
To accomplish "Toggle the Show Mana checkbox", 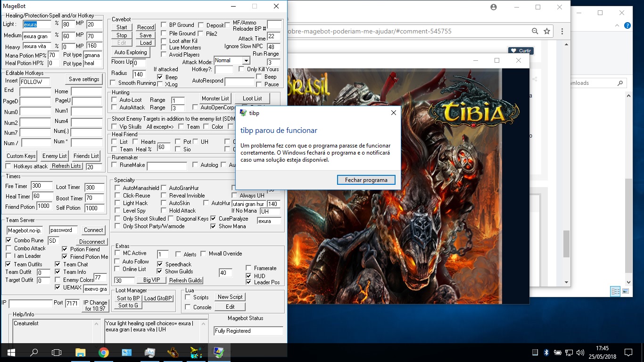I will [213, 226].
